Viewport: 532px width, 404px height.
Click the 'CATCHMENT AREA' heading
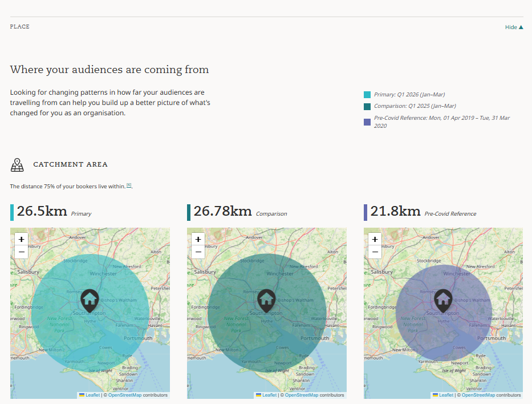click(x=70, y=165)
